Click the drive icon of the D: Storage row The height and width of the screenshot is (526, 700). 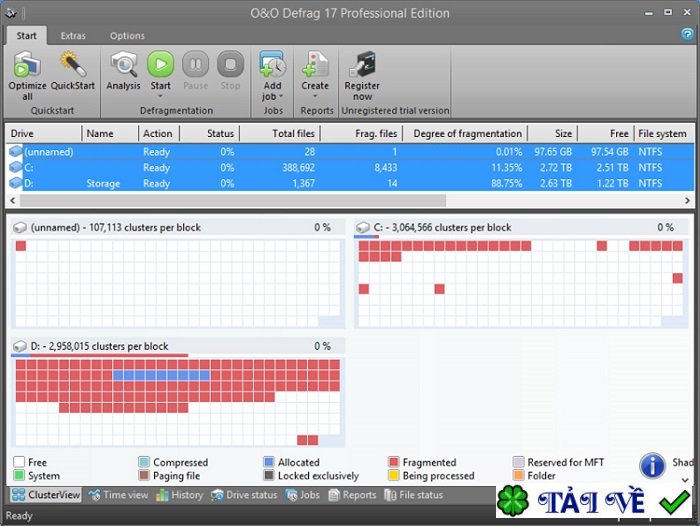coord(16,183)
